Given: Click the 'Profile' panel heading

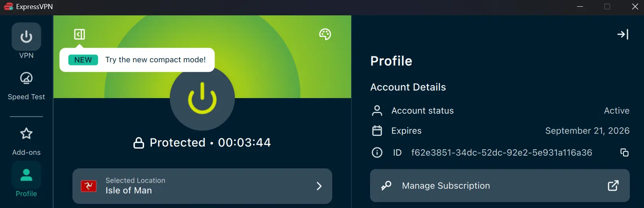Looking at the screenshot, I should tap(391, 61).
